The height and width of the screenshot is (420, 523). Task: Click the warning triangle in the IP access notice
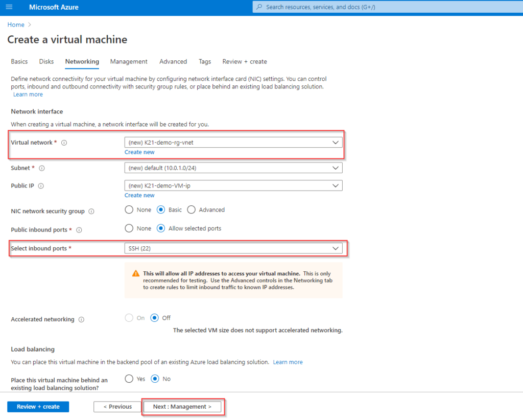[135, 273]
